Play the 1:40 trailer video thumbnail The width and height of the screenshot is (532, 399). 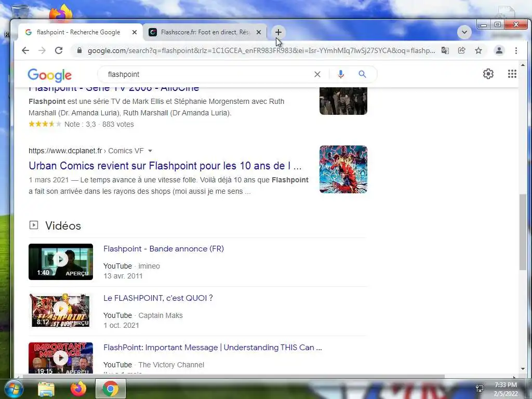61,262
